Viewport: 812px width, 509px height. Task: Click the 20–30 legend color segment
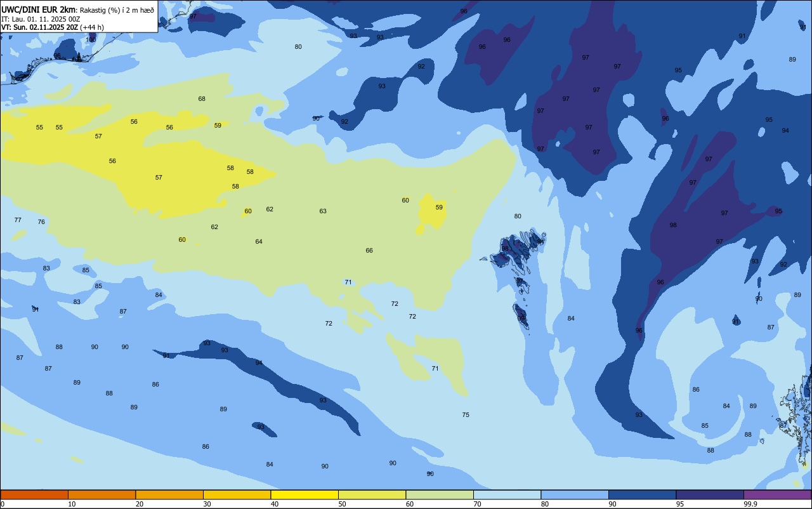coord(169,494)
